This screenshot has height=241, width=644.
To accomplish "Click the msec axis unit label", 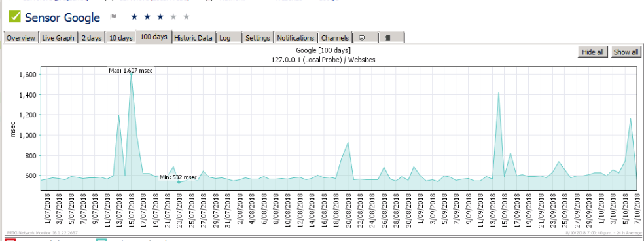I will 12,129.
